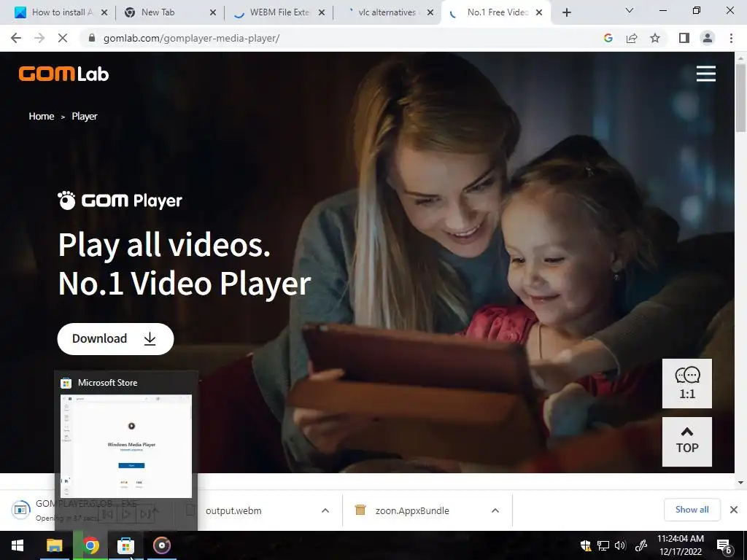The image size is (747, 560).
Task: Click the Player breadcrumb link
Action: [x=85, y=116]
